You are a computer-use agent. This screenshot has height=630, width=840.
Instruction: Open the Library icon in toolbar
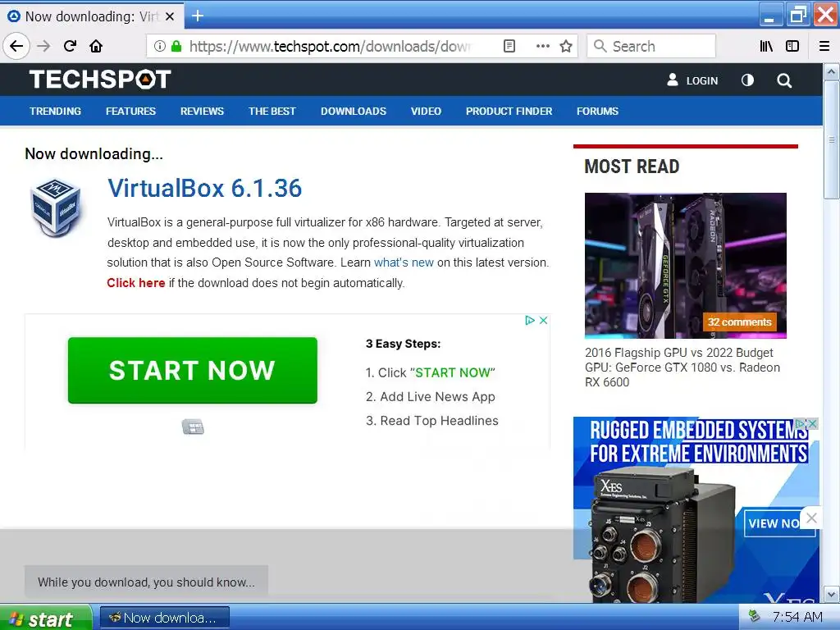(766, 46)
